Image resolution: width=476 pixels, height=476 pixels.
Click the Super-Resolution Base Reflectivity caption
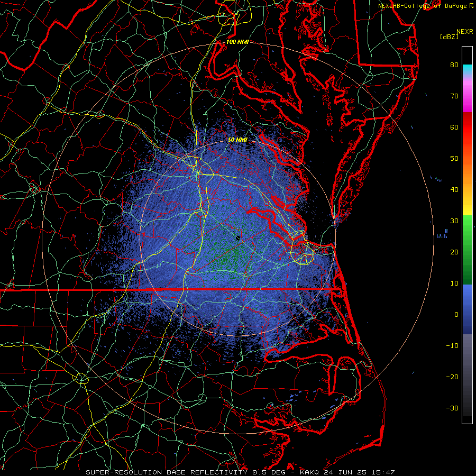(x=167, y=472)
